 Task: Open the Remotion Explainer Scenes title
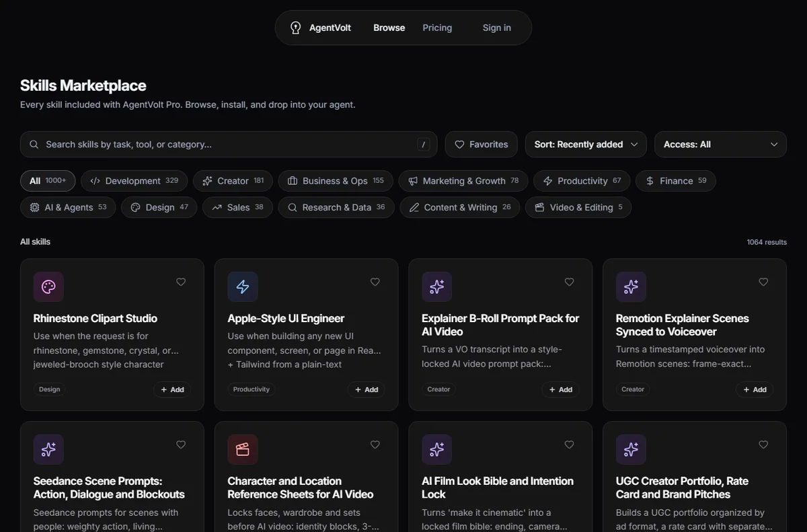pos(683,325)
